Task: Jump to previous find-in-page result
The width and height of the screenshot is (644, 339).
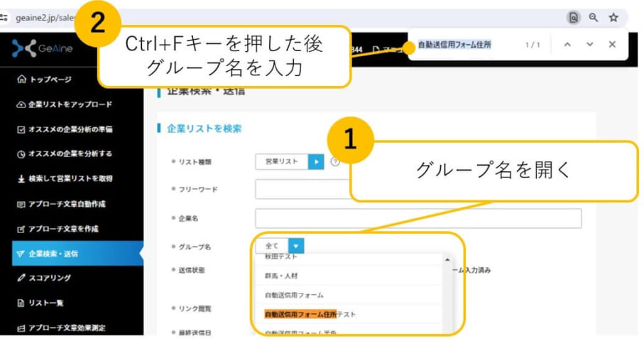Action: [x=567, y=45]
